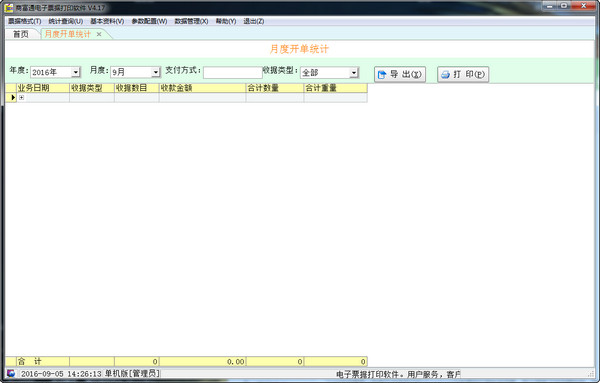The image size is (600, 383).
Task: Click the status bar globe icon
Action: point(11,373)
